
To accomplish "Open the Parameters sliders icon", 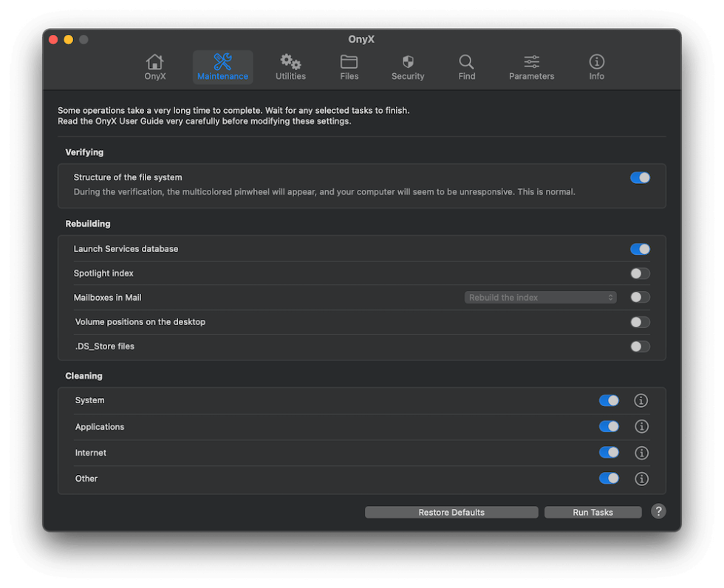I will point(531,66).
